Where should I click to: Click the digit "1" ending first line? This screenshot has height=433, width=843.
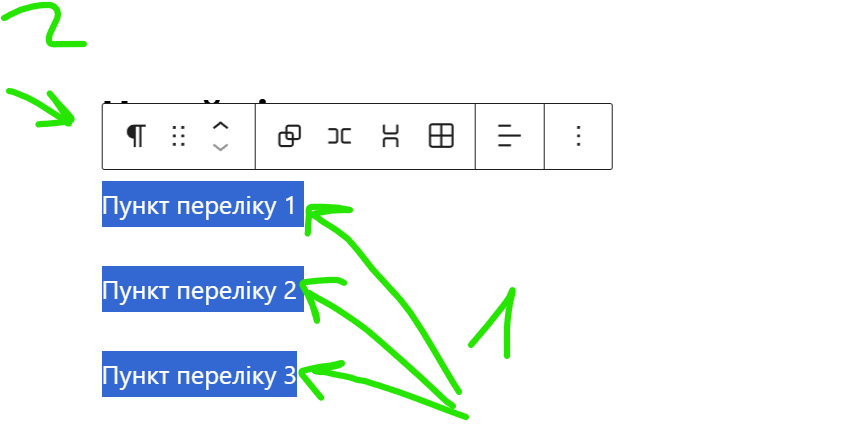coord(289,205)
